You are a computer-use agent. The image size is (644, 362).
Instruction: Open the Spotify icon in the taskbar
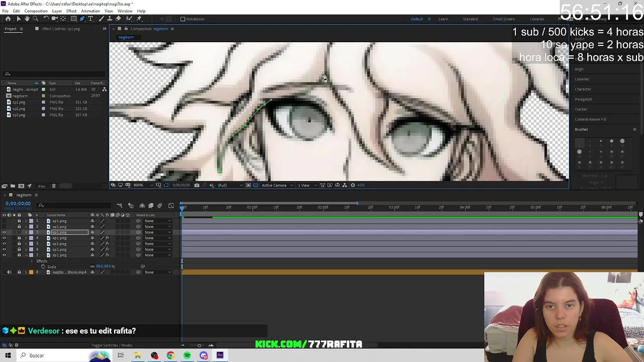coord(187,355)
